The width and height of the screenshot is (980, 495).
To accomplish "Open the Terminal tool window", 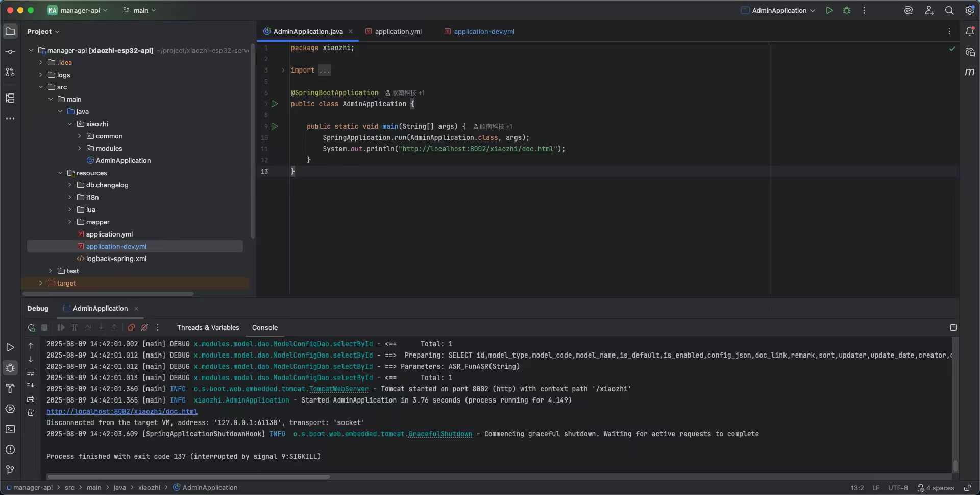I will point(10,429).
